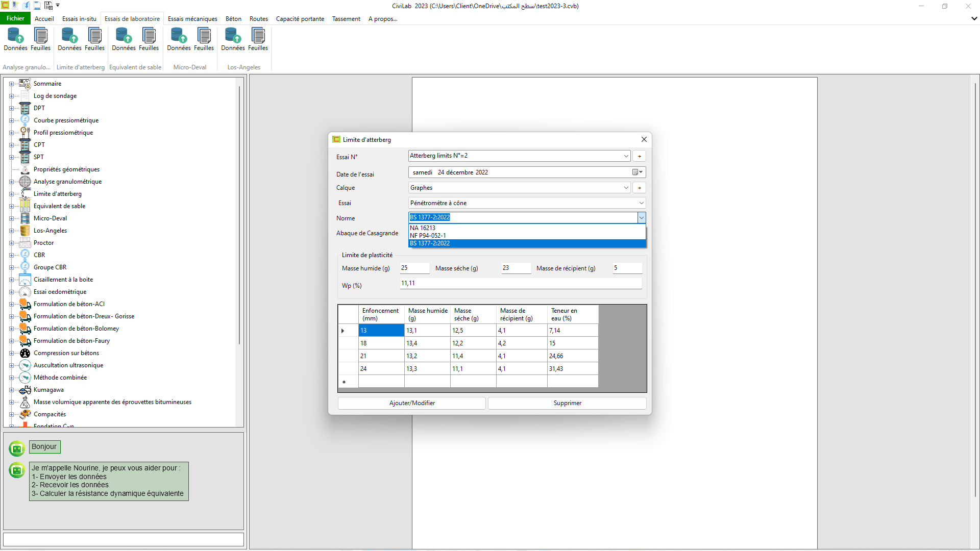Viewport: 980px width, 551px height.
Task: Collapse Norme dropdown arrow
Action: (x=641, y=218)
